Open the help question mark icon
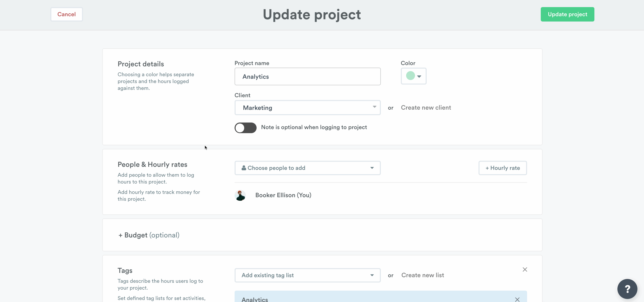Viewport: 644px width, 302px height. [x=627, y=289]
